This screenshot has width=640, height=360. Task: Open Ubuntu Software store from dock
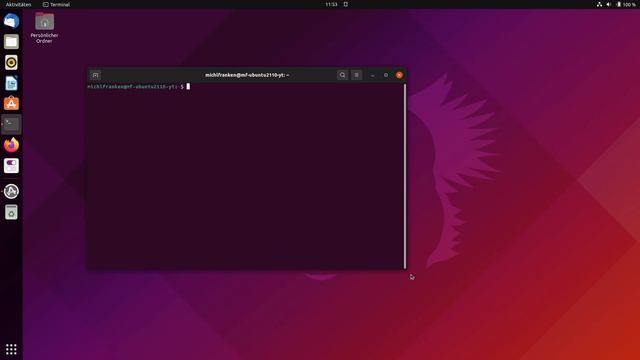click(11, 104)
